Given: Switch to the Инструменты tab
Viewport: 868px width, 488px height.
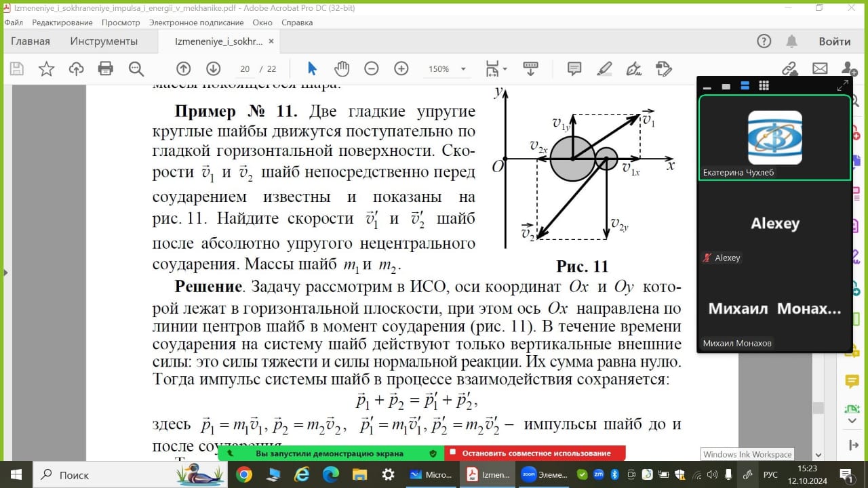Looking at the screenshot, I should point(104,41).
